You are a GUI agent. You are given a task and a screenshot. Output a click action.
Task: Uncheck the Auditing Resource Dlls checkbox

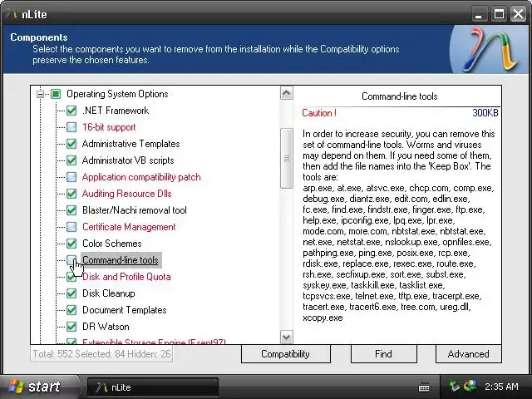point(71,194)
